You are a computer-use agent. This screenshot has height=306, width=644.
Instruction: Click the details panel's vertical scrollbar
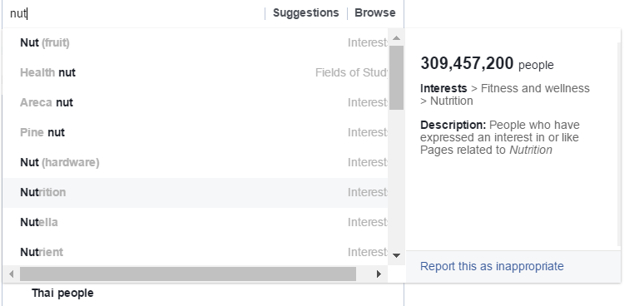tap(619, 144)
